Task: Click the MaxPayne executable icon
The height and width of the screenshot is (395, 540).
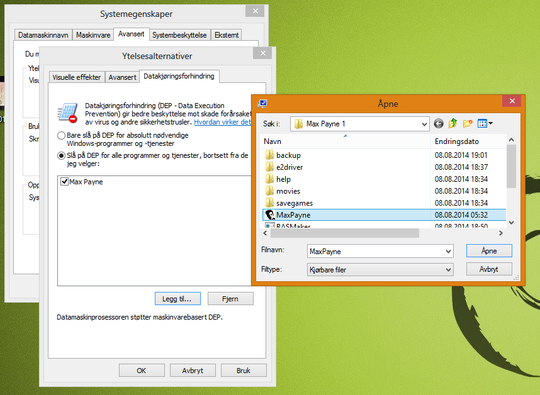Action: [x=269, y=215]
